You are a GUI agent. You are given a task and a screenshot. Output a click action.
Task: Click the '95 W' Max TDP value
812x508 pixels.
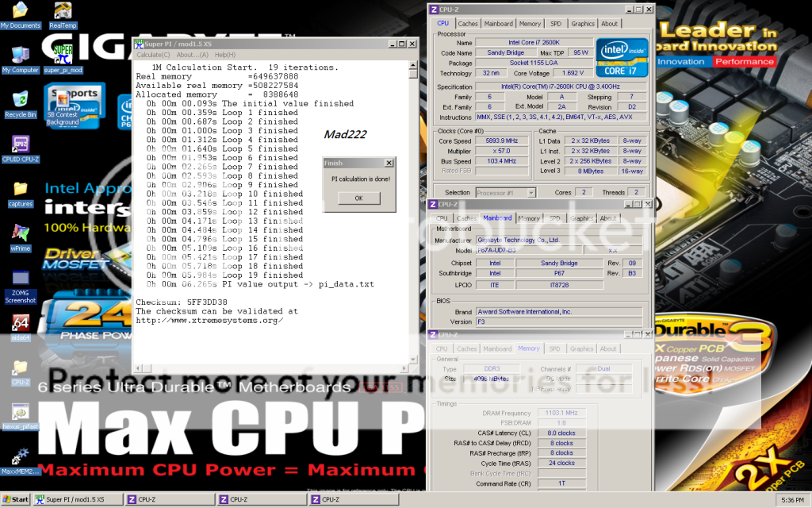[580, 53]
